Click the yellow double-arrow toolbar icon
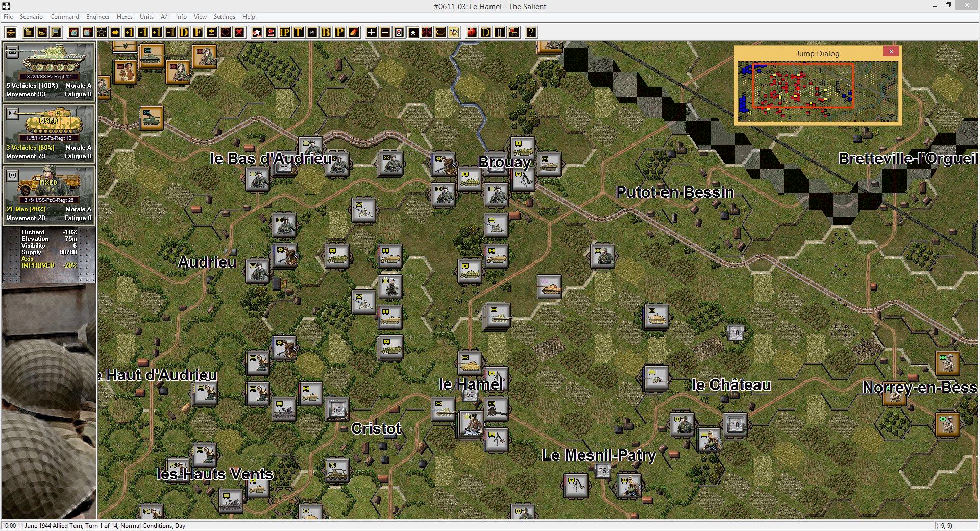The width and height of the screenshot is (980, 531). tap(115, 32)
